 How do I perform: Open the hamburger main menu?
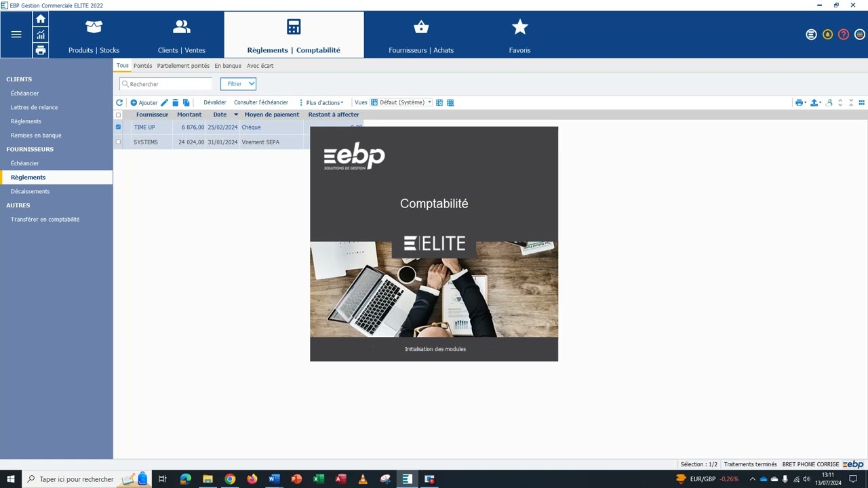click(16, 35)
